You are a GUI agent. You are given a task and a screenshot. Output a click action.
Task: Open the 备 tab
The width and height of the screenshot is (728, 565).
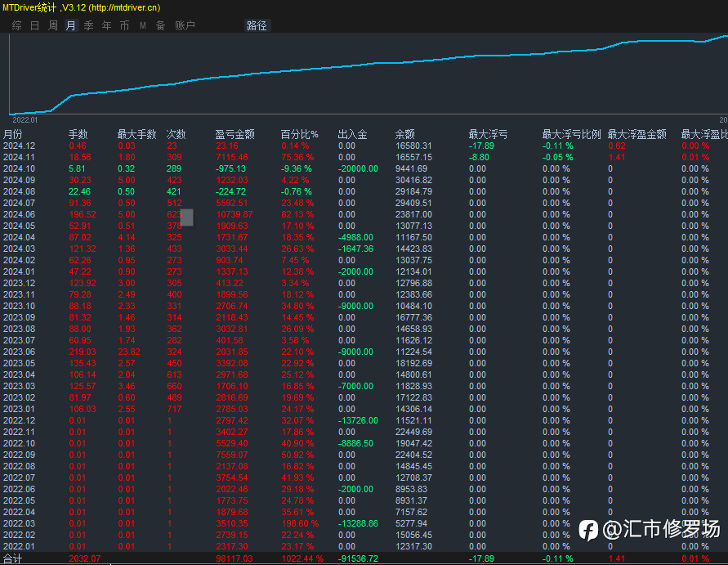coord(160,25)
